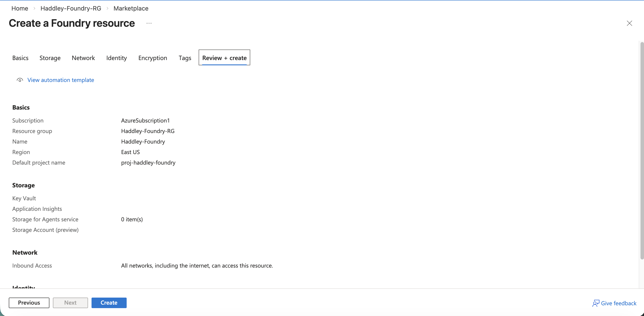Select the Network tab
Image resolution: width=644 pixels, height=316 pixels.
click(x=83, y=58)
